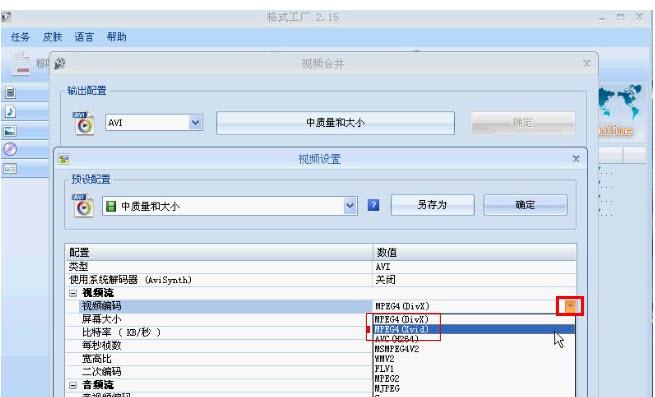Click the 视频编码 dropdown arrow button

coord(570,306)
